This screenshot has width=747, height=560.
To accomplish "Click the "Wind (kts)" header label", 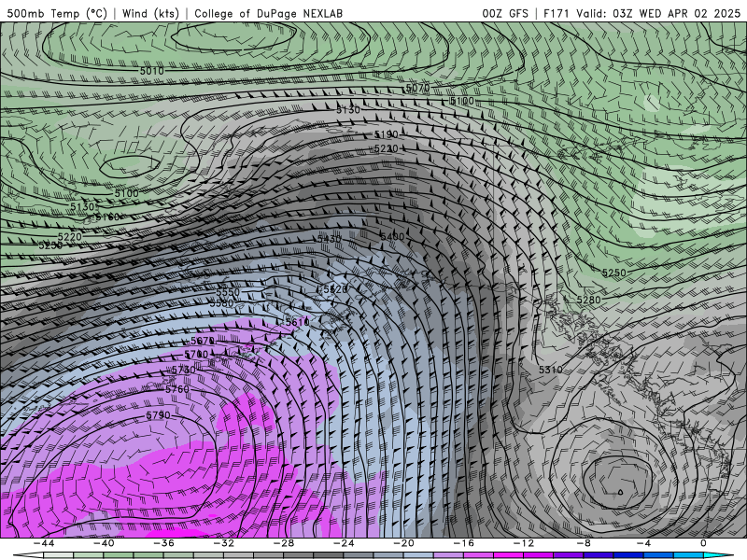I will [150, 13].
